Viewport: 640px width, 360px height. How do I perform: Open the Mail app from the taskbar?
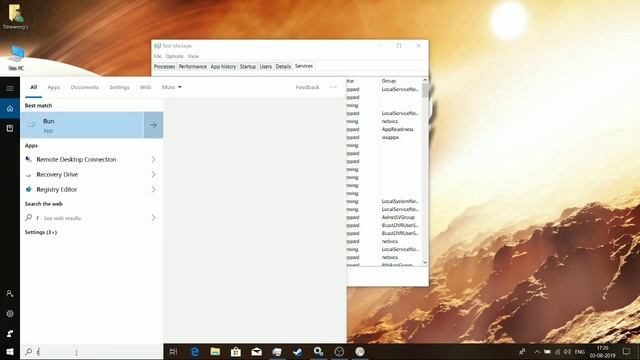coord(256,351)
